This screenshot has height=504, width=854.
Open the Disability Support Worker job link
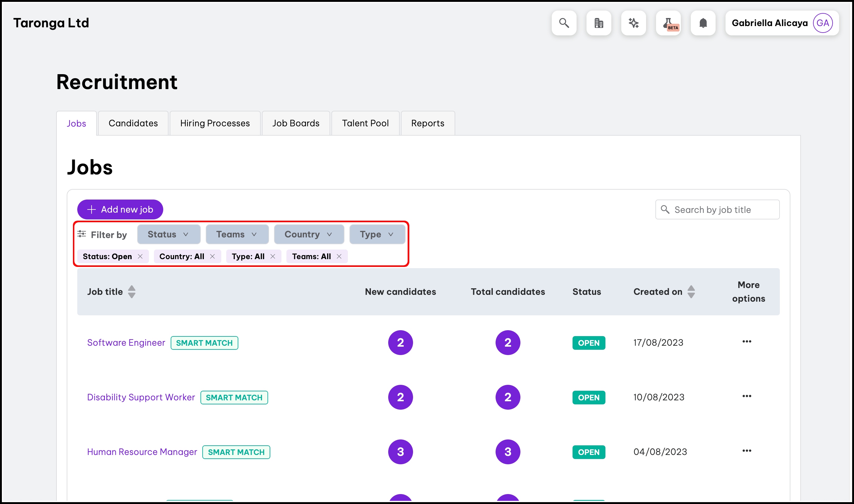coord(141,397)
